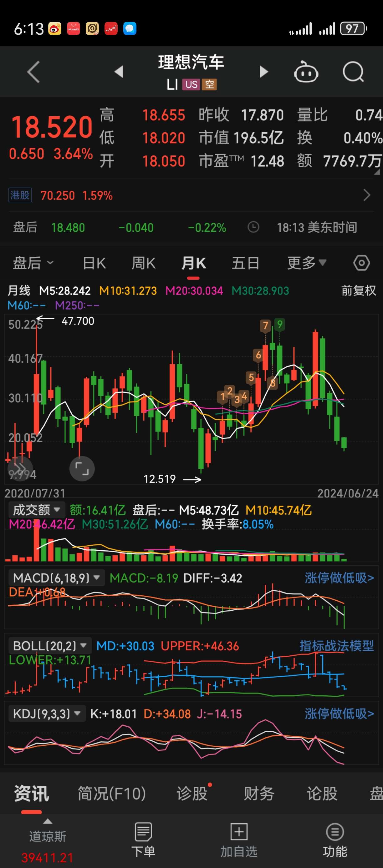This screenshot has height=868, width=383.
Task: Tap the Huawei app notification icon
Action: 74,29
